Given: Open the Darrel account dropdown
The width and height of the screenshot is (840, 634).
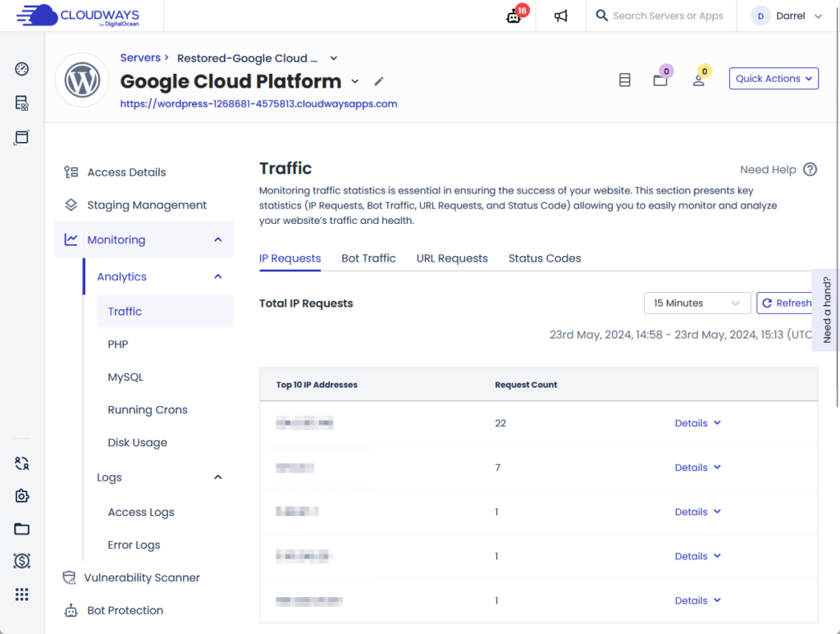Looking at the screenshot, I should pyautogui.click(x=818, y=16).
